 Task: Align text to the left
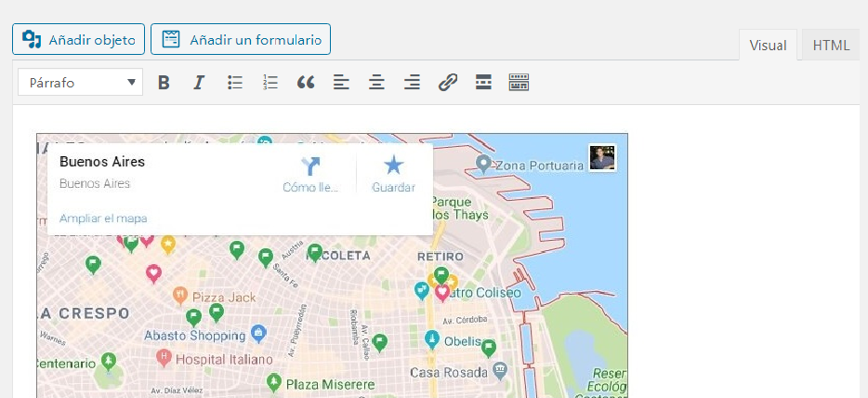coord(341,83)
